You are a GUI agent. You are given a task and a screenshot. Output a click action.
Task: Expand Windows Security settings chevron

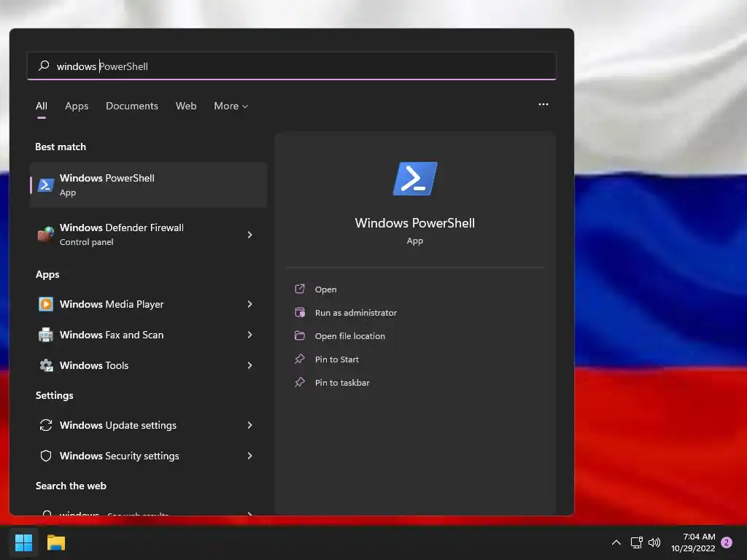pyautogui.click(x=249, y=456)
